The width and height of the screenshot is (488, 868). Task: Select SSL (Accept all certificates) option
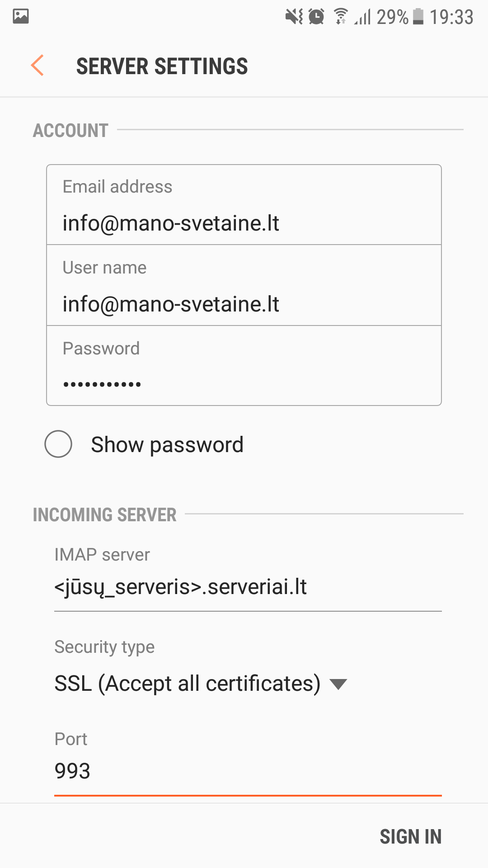pos(187,683)
